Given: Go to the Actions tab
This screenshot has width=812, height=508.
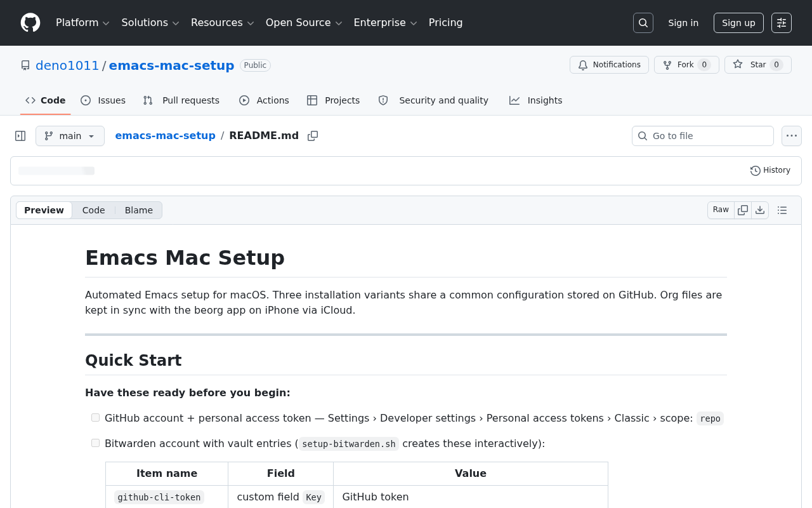Looking at the screenshot, I should pyautogui.click(x=264, y=100).
